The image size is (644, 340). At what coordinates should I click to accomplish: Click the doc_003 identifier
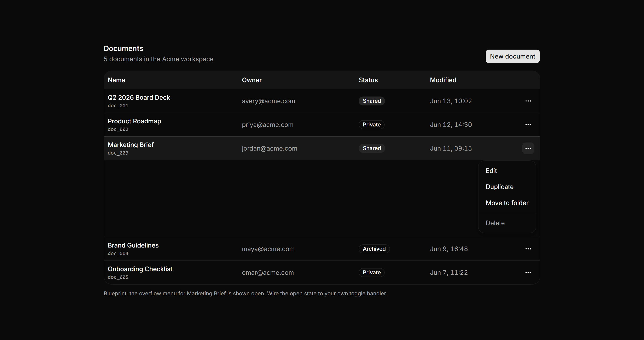pyautogui.click(x=118, y=153)
